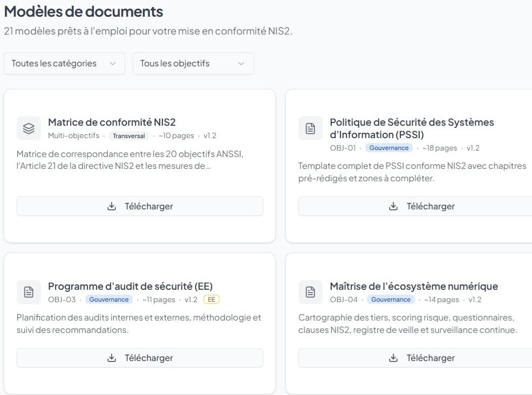Click the Transversal tag on Matrice card

click(129, 136)
